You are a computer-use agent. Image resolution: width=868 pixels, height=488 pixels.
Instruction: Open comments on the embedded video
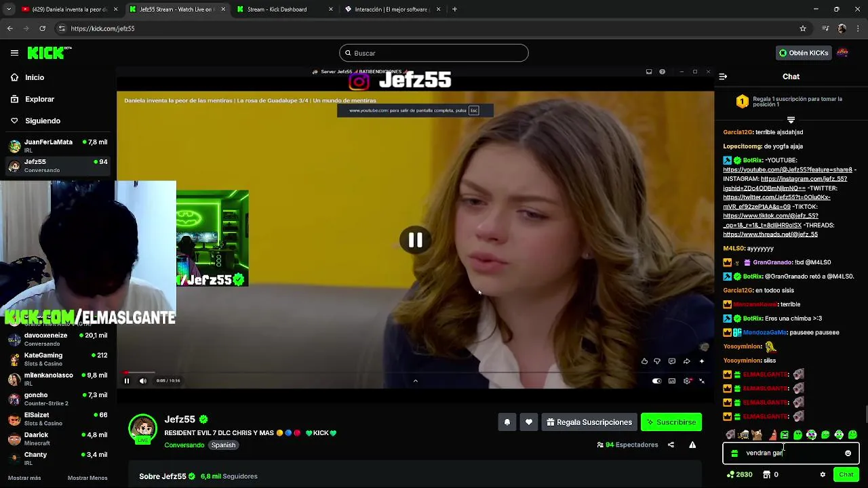click(x=672, y=361)
